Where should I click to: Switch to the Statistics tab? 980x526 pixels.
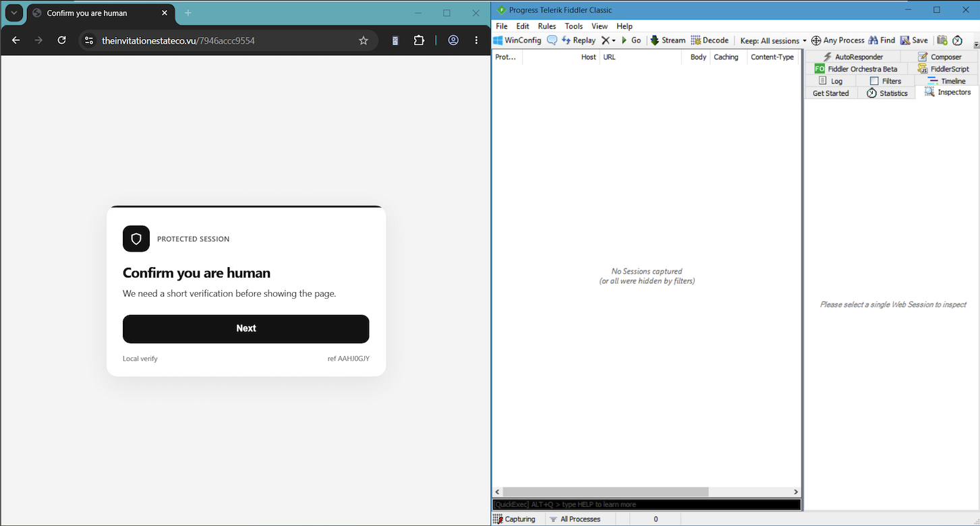(886, 93)
